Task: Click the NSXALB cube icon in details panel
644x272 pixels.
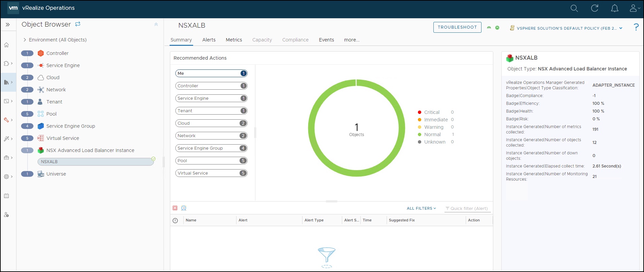Action: 510,58
